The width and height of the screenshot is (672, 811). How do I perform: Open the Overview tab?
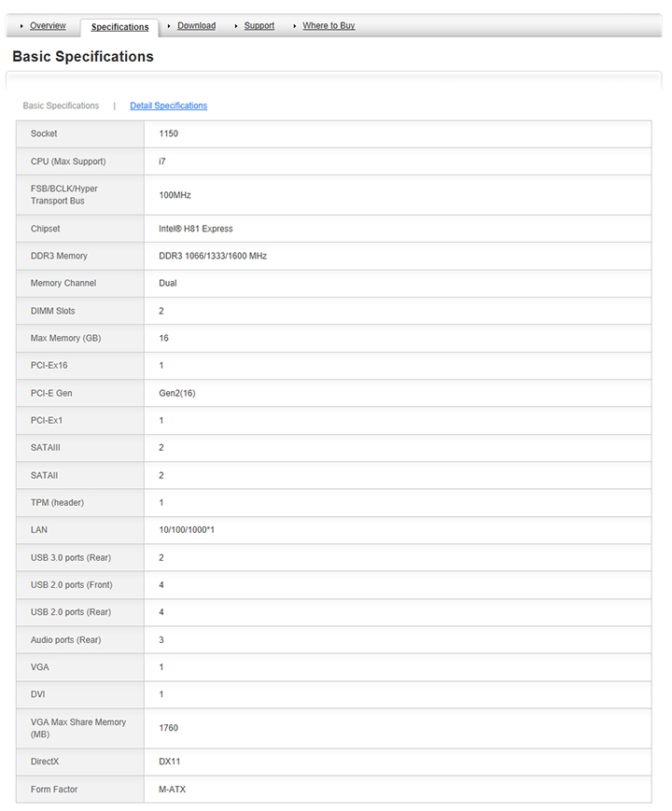click(x=48, y=26)
